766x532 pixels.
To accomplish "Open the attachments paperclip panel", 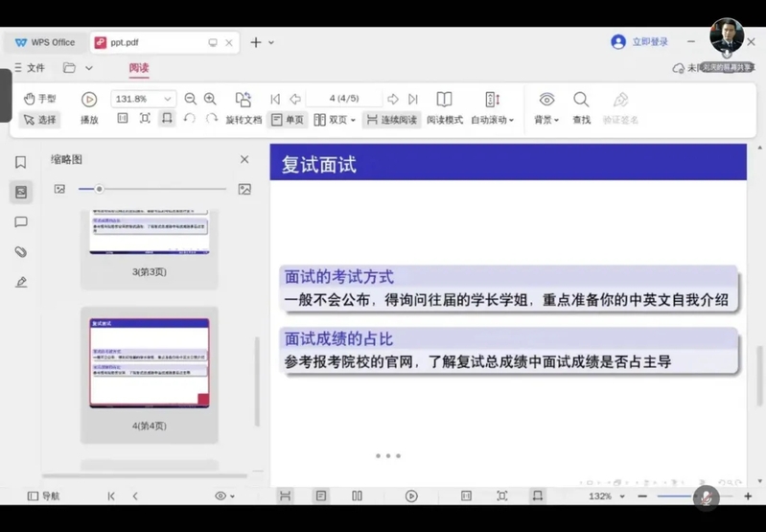I will [20, 252].
